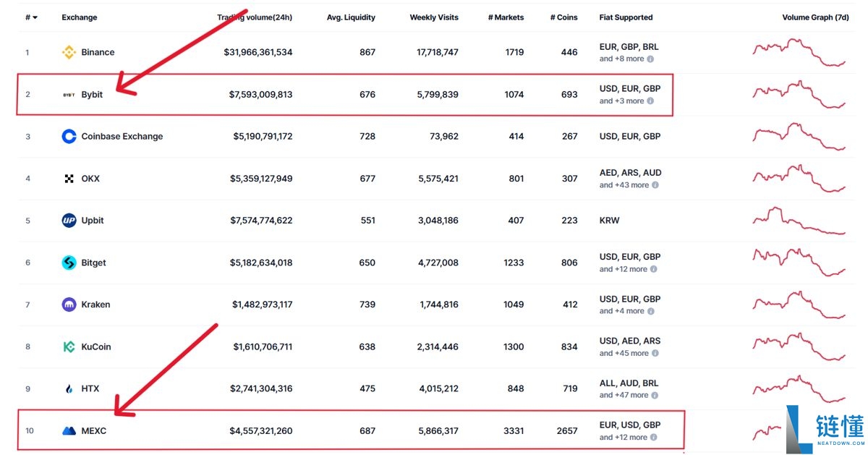Open Binance's 7d volume graph

click(799, 52)
